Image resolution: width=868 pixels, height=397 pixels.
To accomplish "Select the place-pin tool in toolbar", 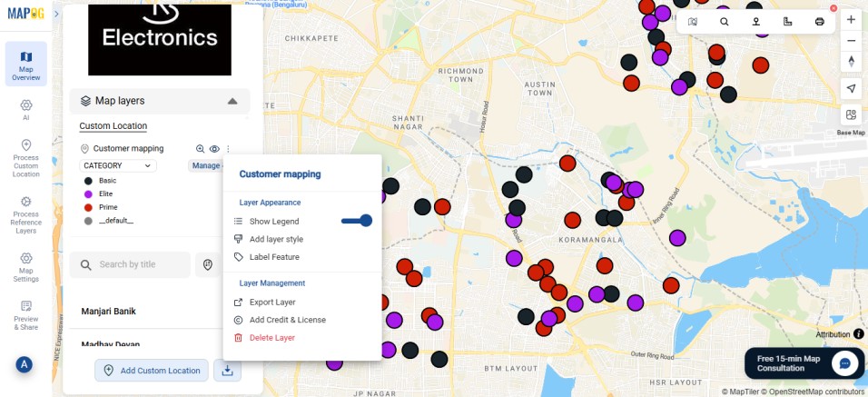I will [755, 22].
